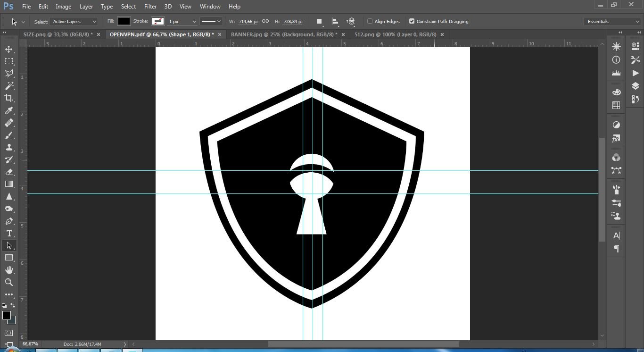644x352 pixels.
Task: Open the Swatches grid panel icon
Action: (x=616, y=105)
